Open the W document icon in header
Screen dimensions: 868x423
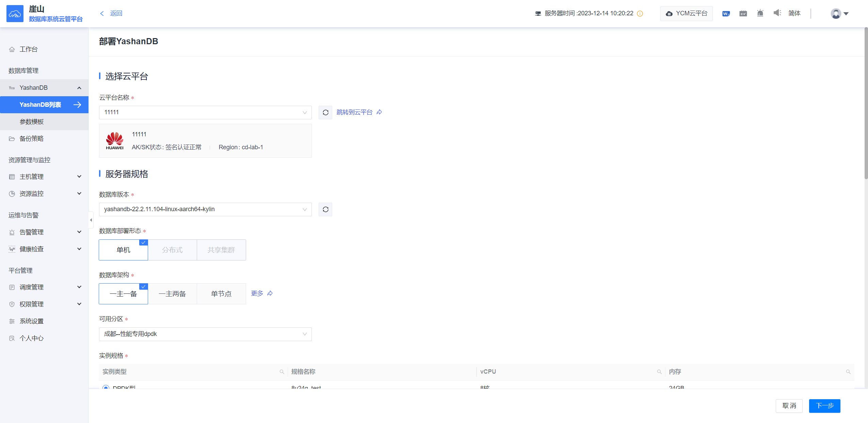(726, 14)
